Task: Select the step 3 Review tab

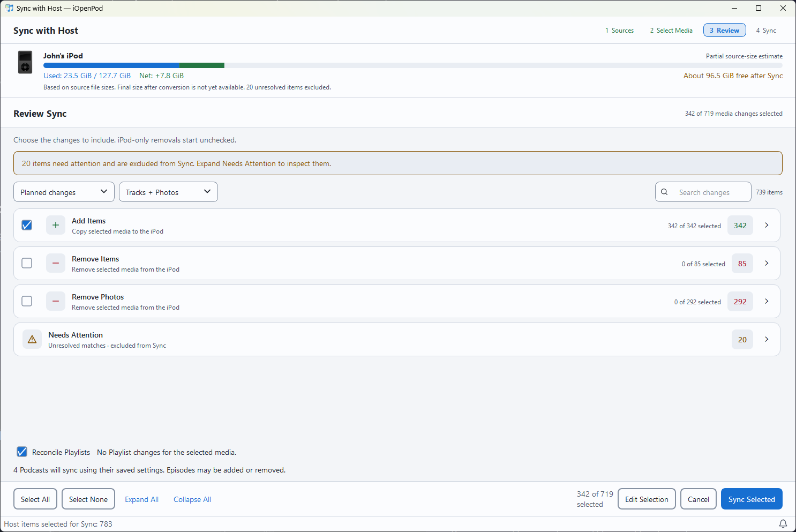Action: click(x=725, y=31)
